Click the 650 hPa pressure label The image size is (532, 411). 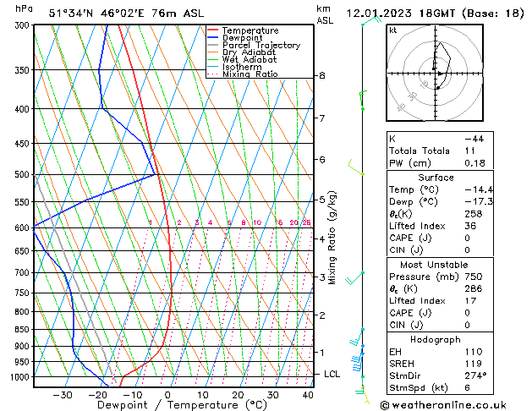pos(24,251)
